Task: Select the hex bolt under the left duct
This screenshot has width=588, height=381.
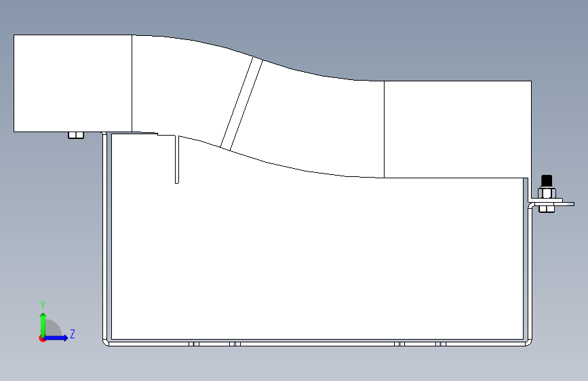Action: coord(76,135)
